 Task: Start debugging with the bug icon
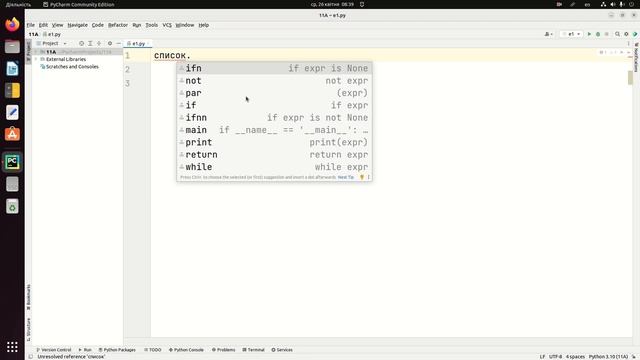click(598, 34)
